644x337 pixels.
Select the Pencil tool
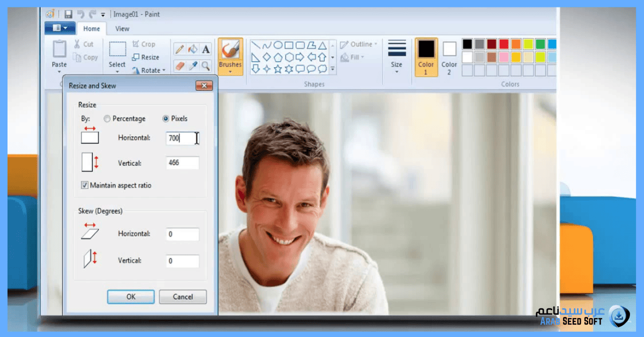(180, 49)
